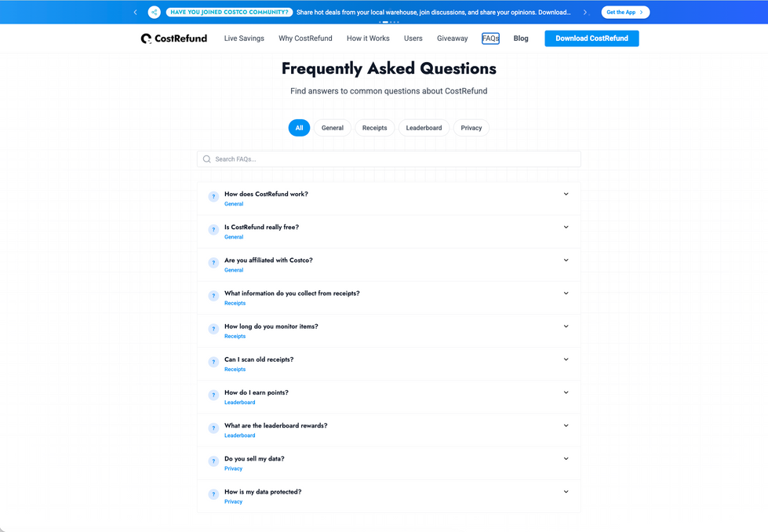
Task: Click the search magnifier icon
Action: tap(207, 159)
